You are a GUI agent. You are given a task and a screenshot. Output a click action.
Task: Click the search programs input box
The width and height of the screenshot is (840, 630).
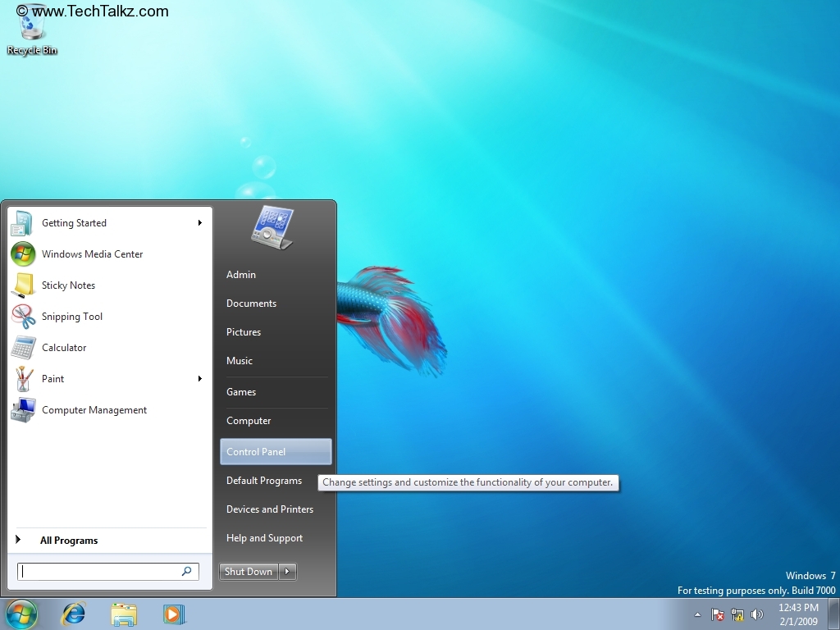pos(103,571)
